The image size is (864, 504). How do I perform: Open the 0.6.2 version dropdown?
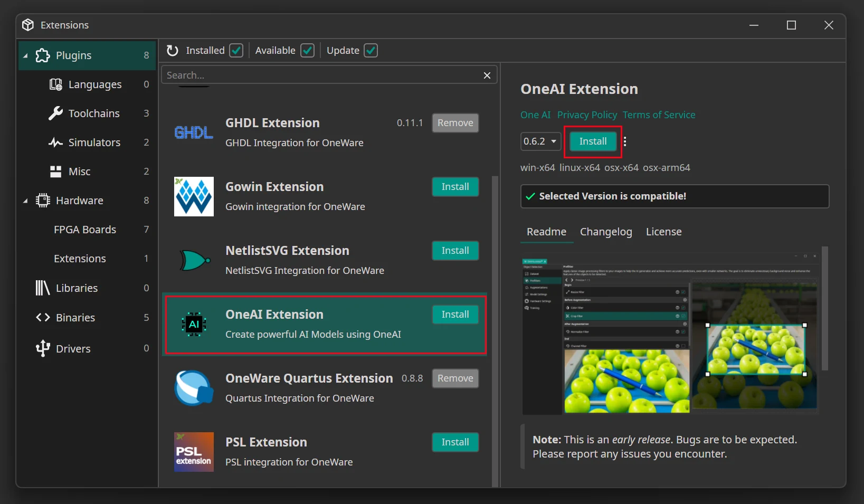(x=540, y=141)
